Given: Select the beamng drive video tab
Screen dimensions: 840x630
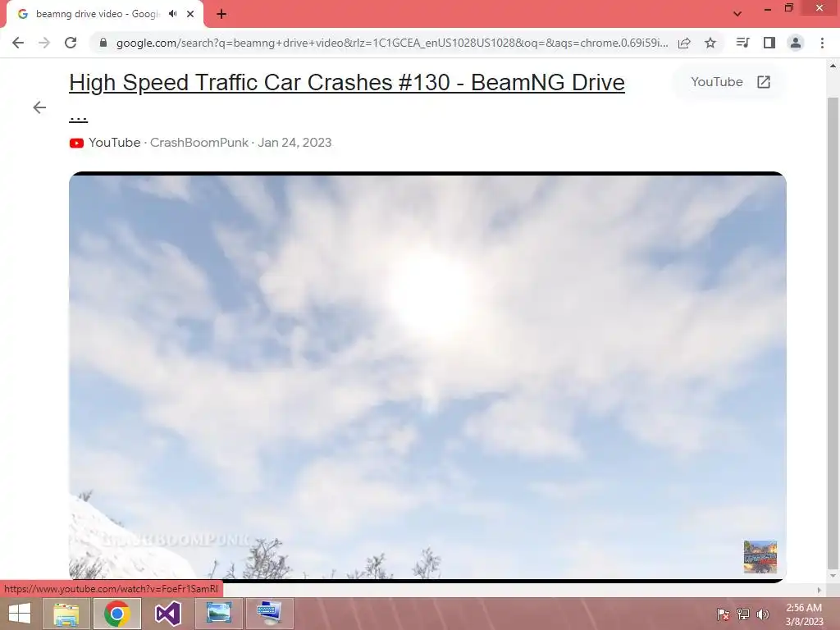Looking at the screenshot, I should pos(98,14).
